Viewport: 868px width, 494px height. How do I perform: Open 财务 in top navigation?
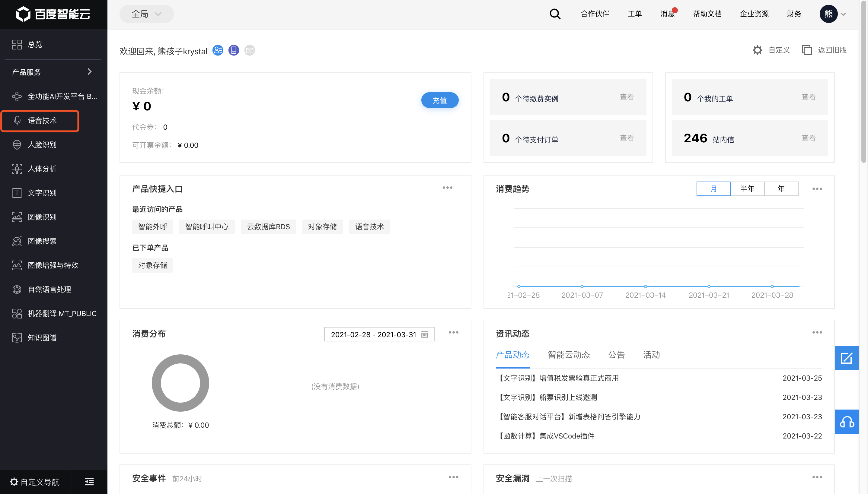point(794,14)
